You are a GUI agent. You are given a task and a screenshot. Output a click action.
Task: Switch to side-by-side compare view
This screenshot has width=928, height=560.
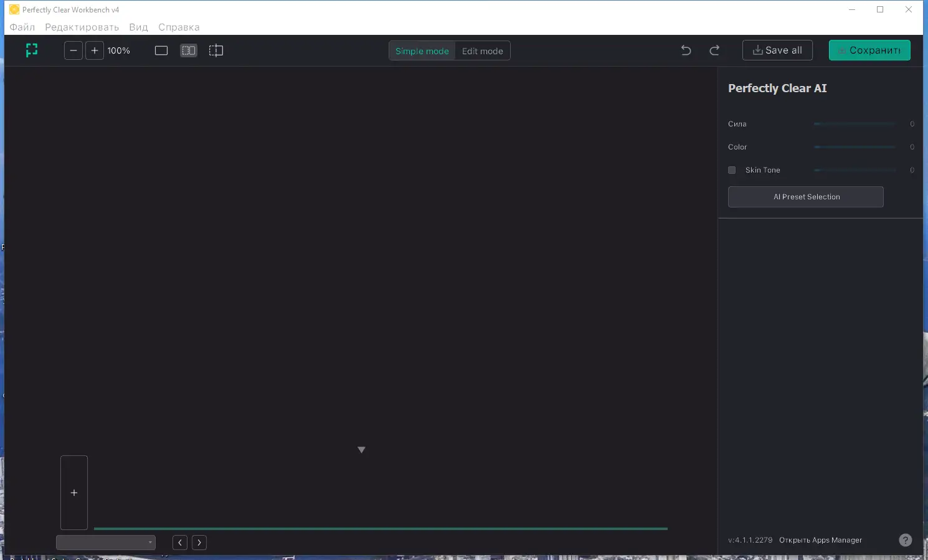tap(189, 50)
